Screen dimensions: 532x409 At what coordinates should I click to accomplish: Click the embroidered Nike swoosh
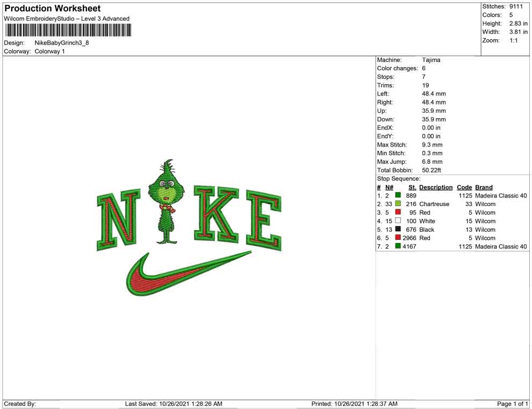pyautogui.click(x=188, y=273)
